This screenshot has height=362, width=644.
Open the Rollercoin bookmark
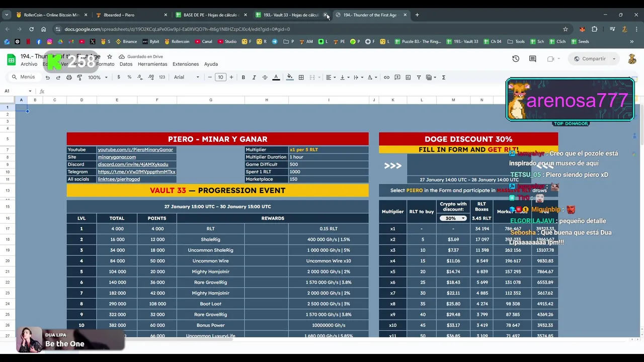coord(176,42)
